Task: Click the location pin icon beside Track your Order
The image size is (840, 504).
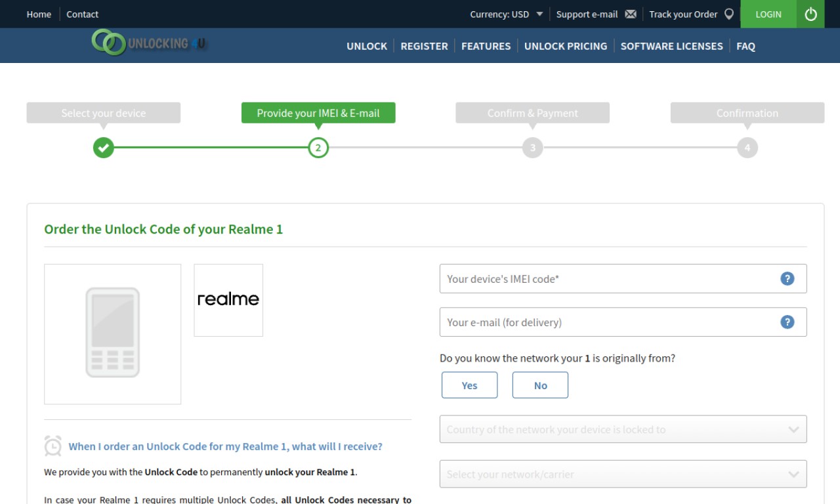Action: click(729, 14)
